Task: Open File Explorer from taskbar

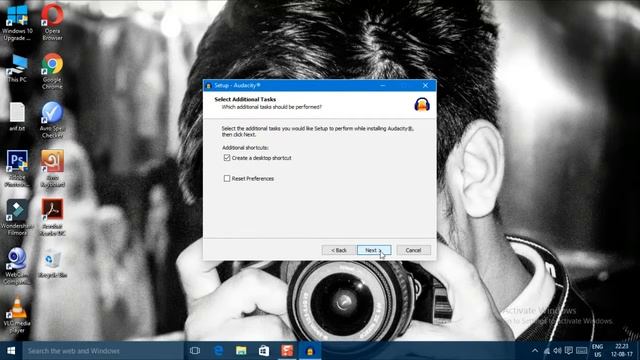Action: [x=241, y=351]
